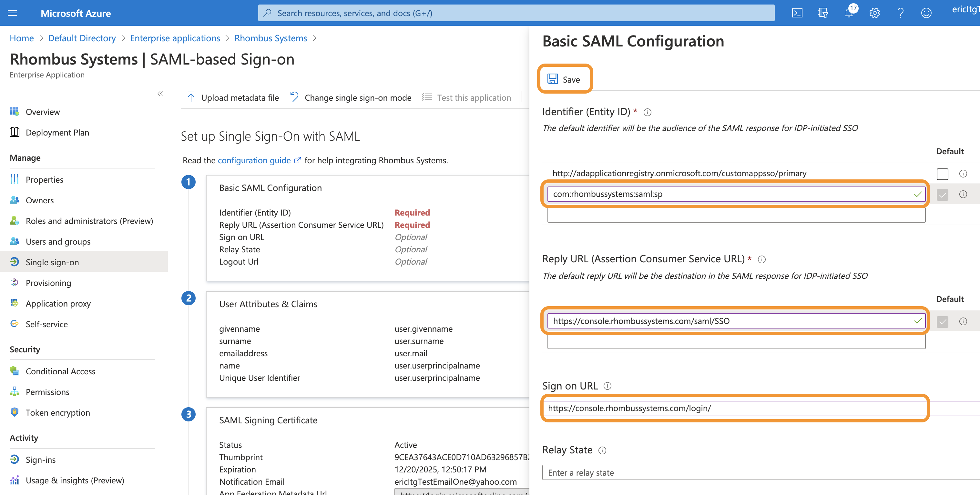Click the empty identifier field below entity ID

point(736,215)
